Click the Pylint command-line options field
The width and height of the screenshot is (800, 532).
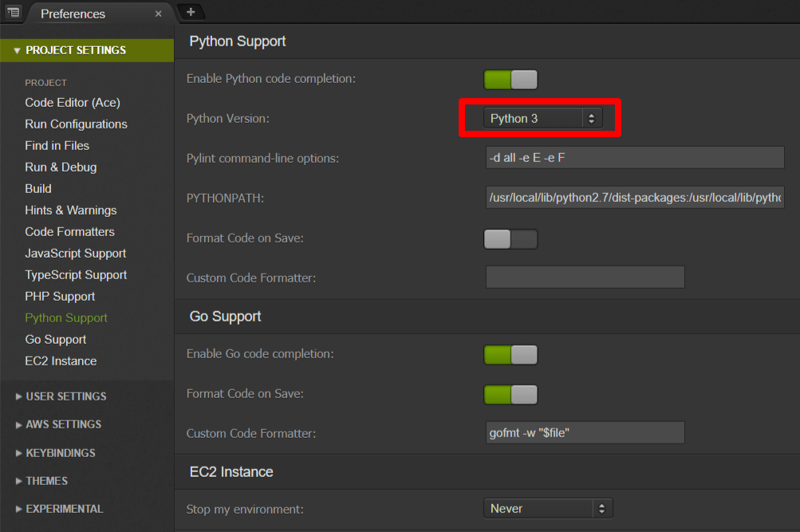634,157
